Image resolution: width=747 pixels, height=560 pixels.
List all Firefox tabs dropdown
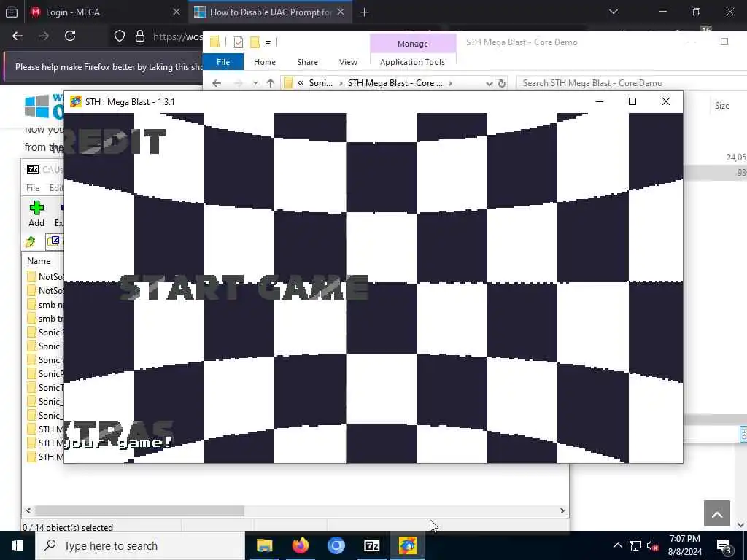click(x=613, y=12)
